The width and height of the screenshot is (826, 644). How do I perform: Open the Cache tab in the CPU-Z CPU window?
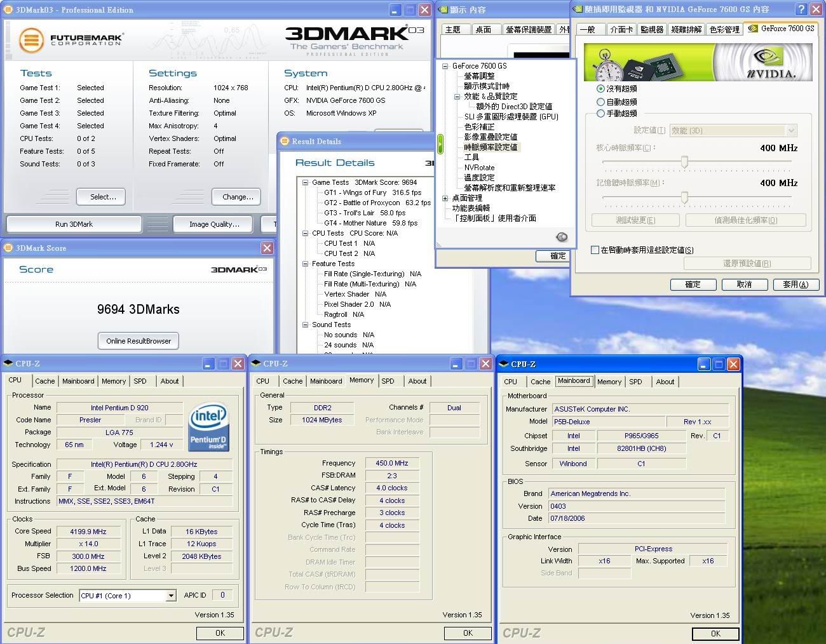pos(44,381)
